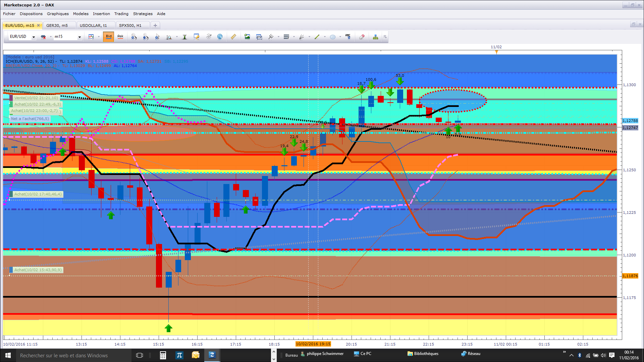The width and height of the screenshot is (644, 362).
Task: Click the ABC text label tool
Action: pos(348,37)
